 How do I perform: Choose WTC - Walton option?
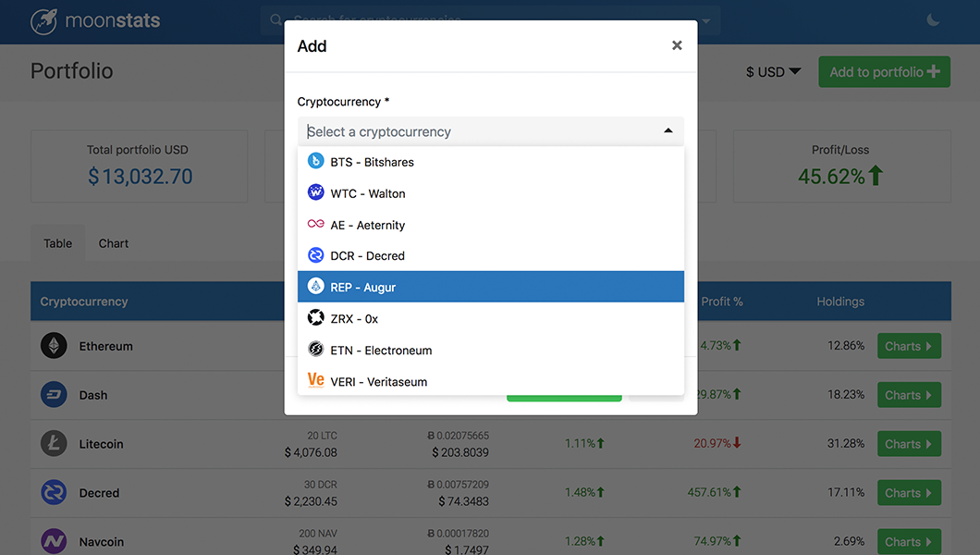491,193
